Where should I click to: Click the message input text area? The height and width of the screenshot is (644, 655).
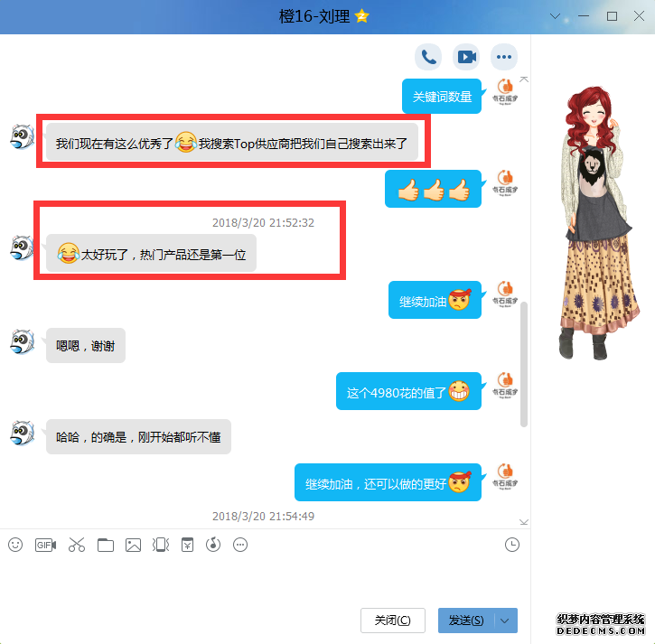coord(265,581)
